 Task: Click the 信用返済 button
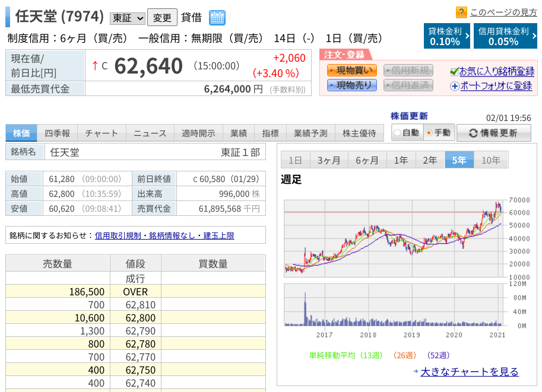[x=408, y=85]
